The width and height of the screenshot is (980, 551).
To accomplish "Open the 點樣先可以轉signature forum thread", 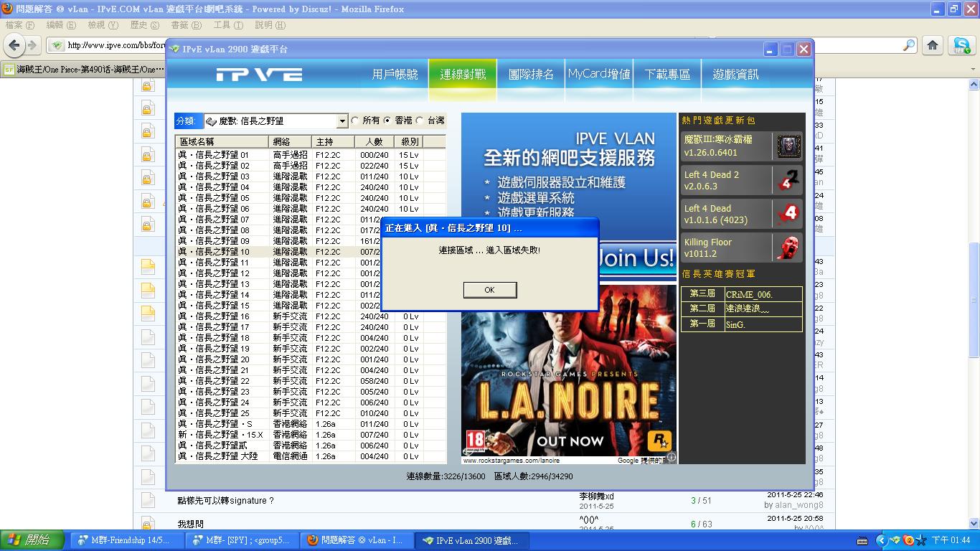I will point(225,501).
